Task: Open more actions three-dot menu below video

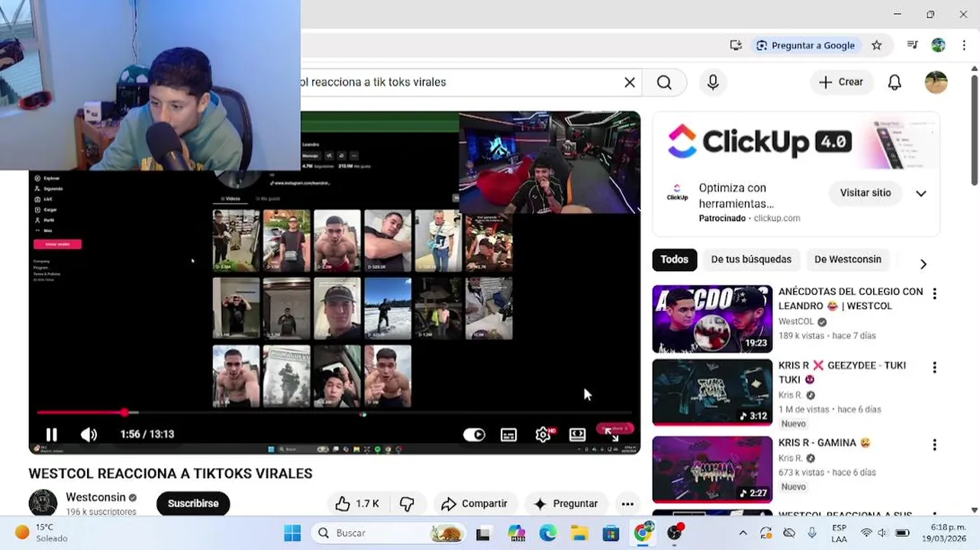Action: 627,504
